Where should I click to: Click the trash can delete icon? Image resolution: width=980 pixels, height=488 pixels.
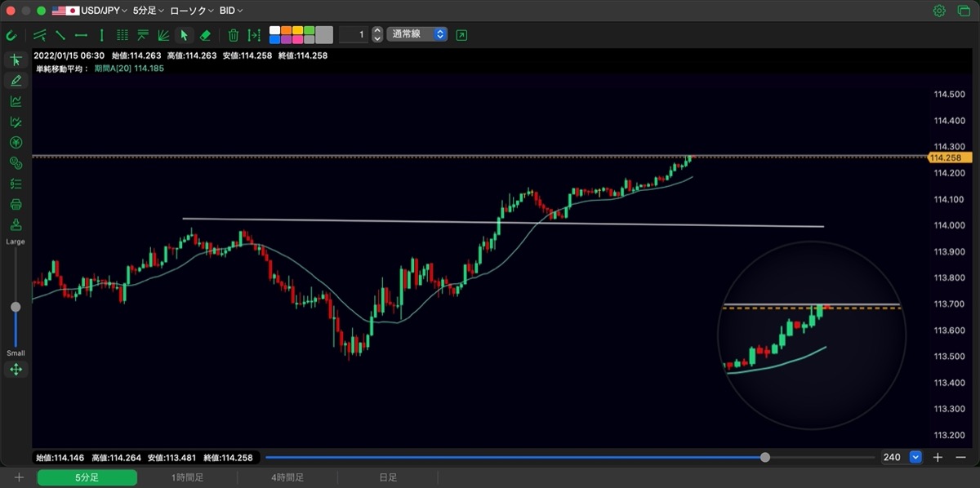point(234,35)
